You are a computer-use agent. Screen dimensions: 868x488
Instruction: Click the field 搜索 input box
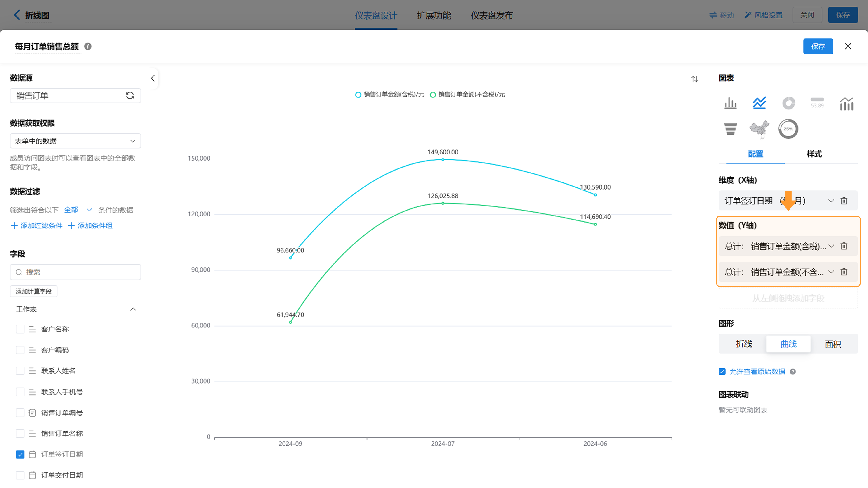coord(75,272)
